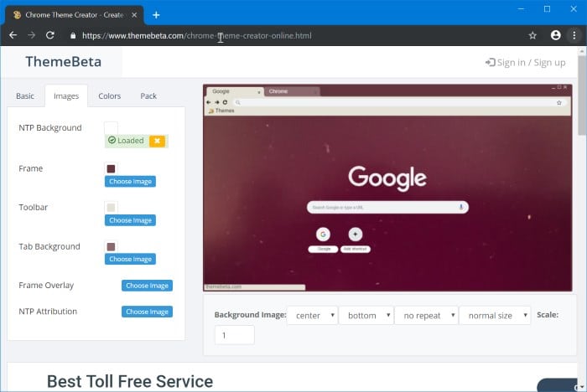Choose an image for Tab Background
This screenshot has height=392, width=587.
coord(130,259)
